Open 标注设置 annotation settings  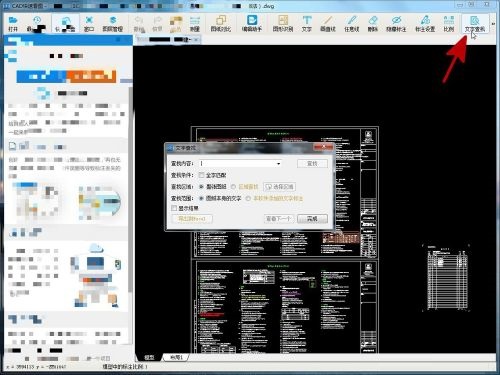tap(425, 24)
